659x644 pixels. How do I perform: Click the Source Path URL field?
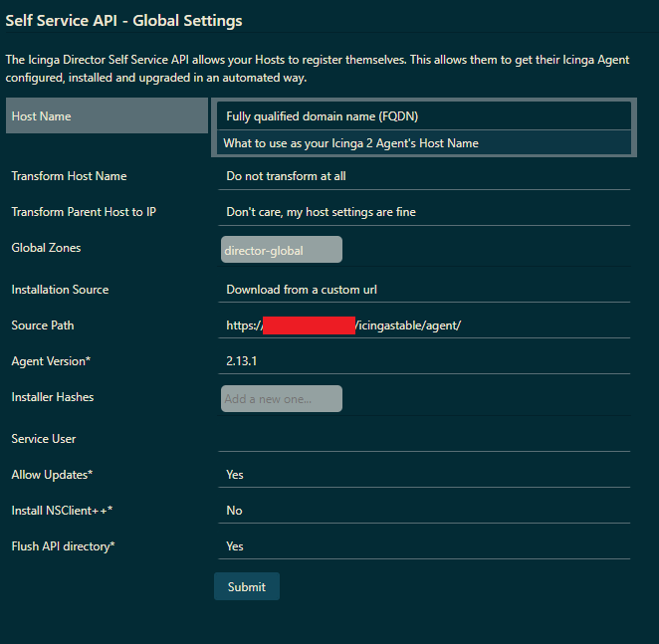[x=424, y=325]
